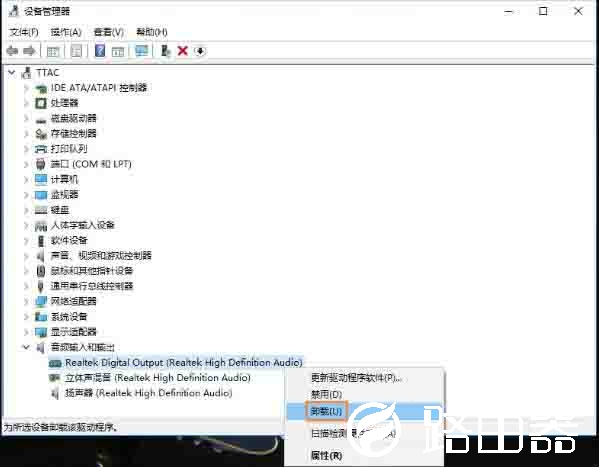Click the Back arrow toolbar icon
Viewport: 599px width, 467px height.
[12, 51]
